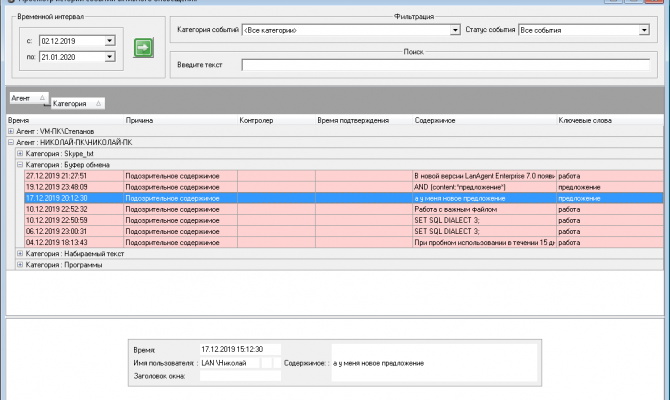
Task: Click the green arrow apply button
Action: point(144,47)
